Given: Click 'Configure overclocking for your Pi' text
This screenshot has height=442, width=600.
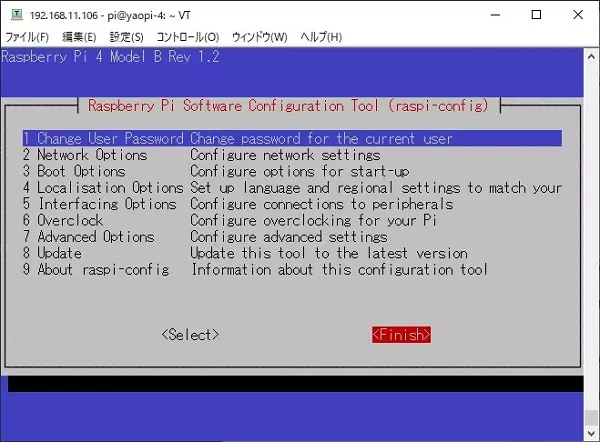Looking at the screenshot, I should 313,221.
